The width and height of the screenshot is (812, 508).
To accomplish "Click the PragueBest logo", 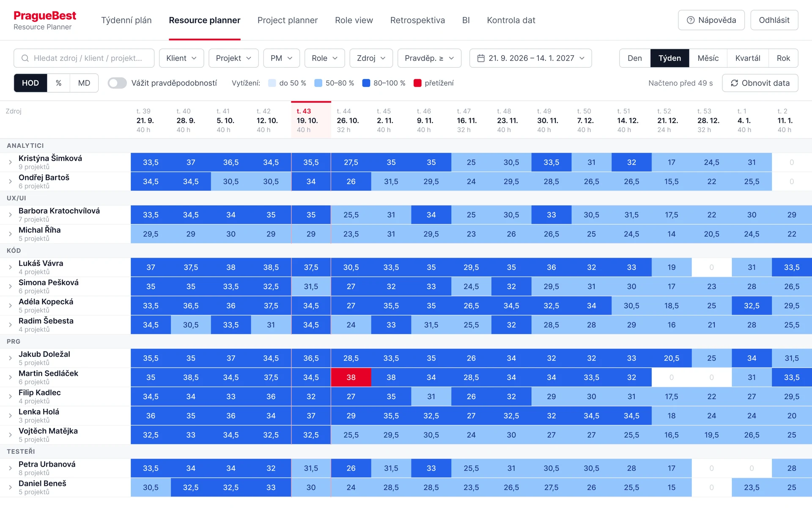I will pos(45,16).
